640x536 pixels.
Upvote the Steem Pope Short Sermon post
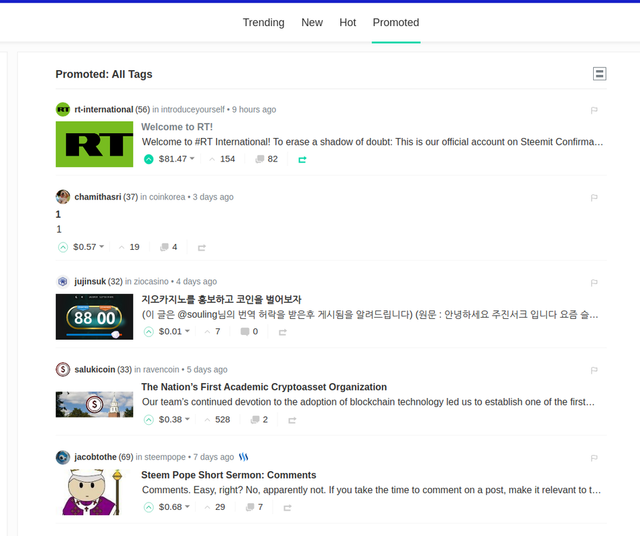(149, 507)
